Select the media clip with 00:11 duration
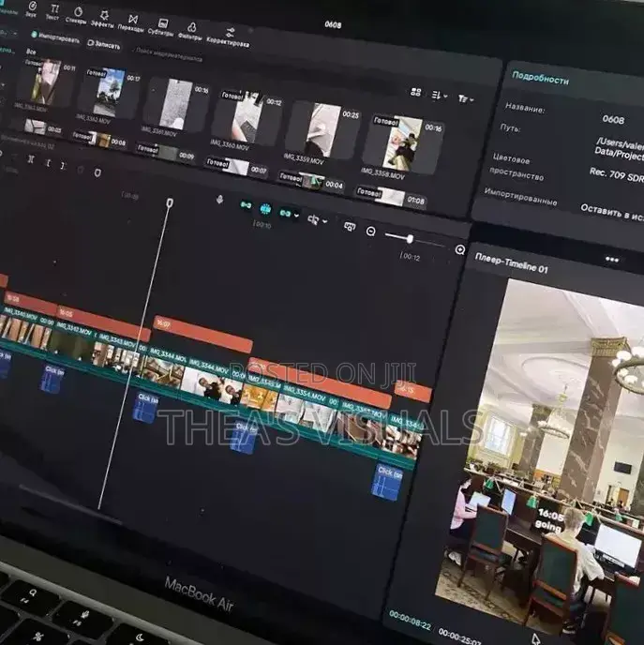The image size is (644, 645). coord(47,82)
